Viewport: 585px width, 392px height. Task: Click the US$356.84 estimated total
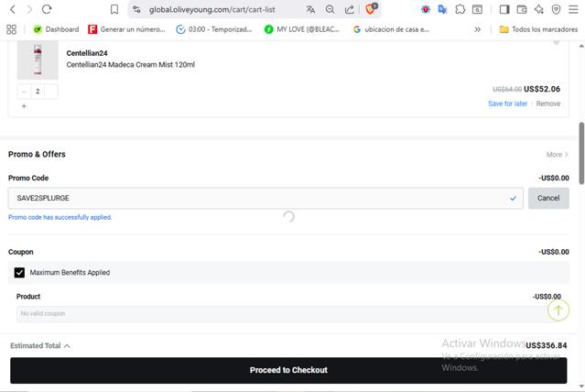pyautogui.click(x=547, y=345)
